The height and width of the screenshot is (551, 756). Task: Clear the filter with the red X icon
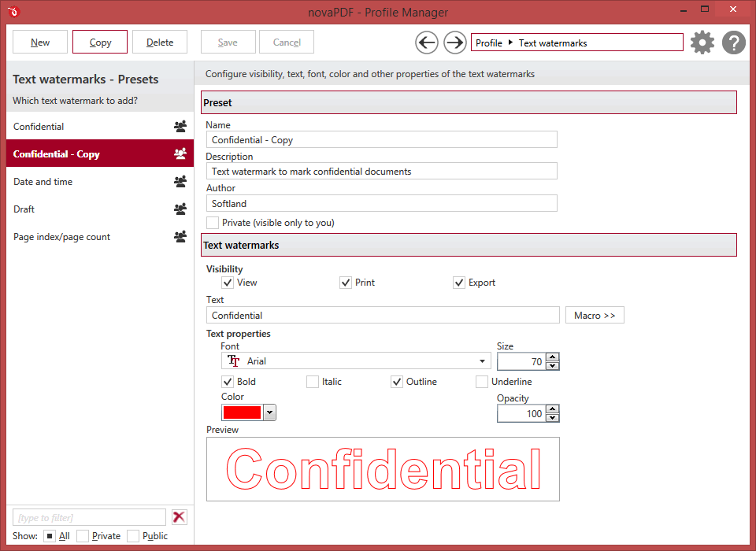click(180, 517)
